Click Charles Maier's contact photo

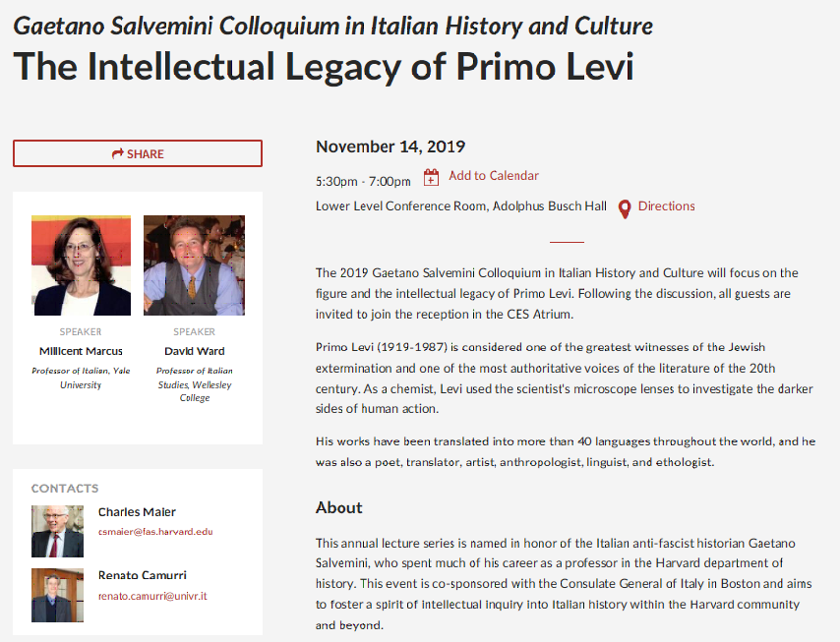point(57,532)
